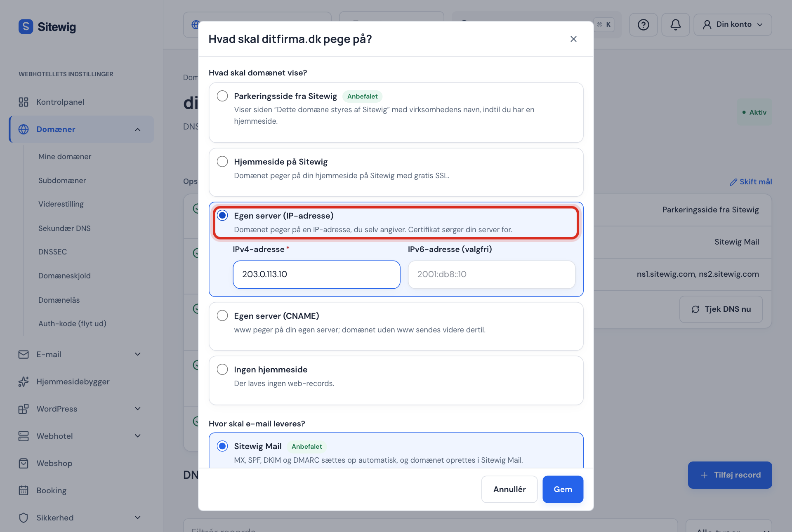
Task: Go to Mine domæner
Action: click(65, 157)
